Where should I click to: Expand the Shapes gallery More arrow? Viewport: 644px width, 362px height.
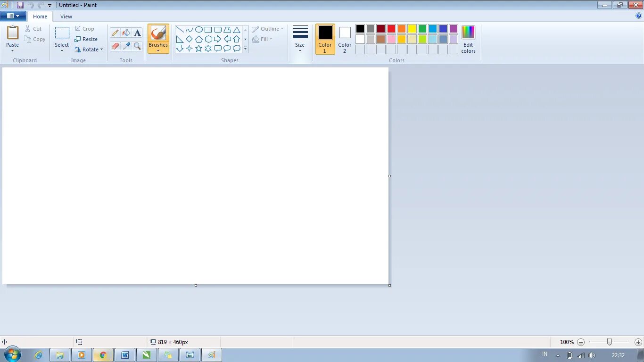point(245,48)
